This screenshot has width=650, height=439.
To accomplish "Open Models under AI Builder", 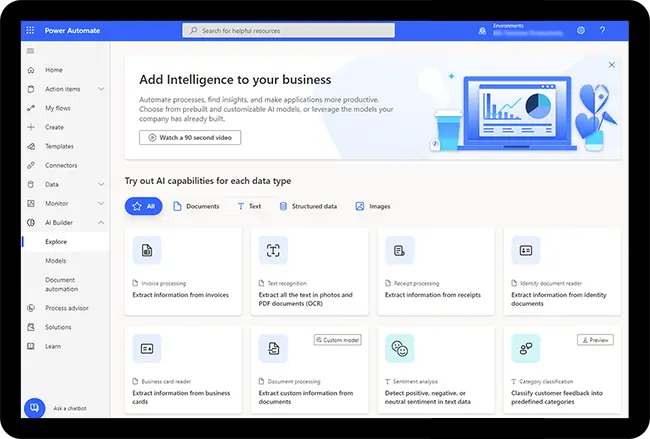I will click(56, 261).
